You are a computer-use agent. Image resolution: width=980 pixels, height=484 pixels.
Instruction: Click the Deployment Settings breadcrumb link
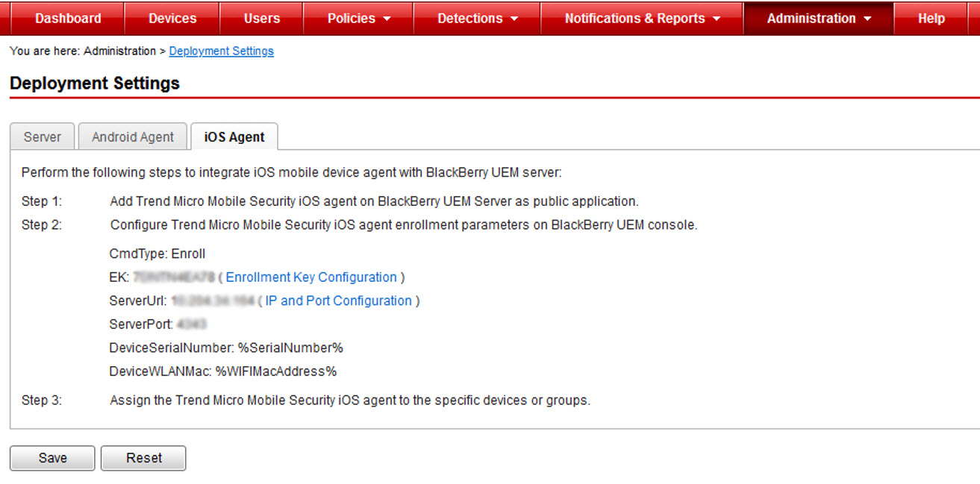[x=222, y=51]
